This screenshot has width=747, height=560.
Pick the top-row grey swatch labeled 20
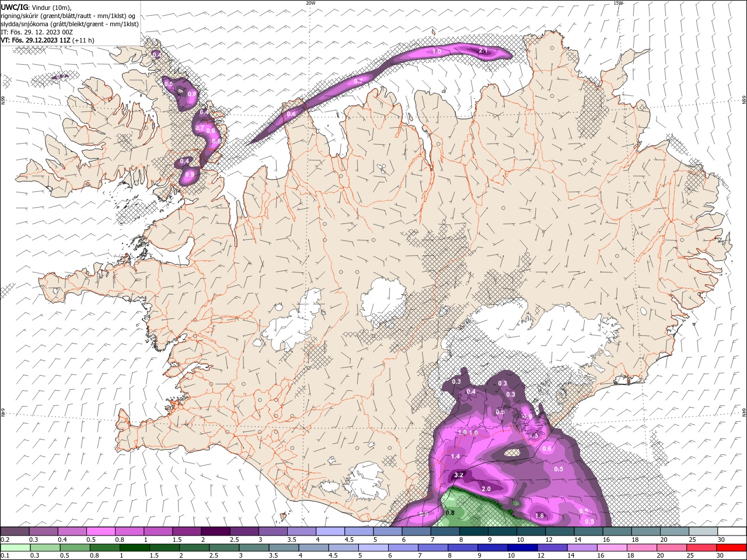coord(675,531)
